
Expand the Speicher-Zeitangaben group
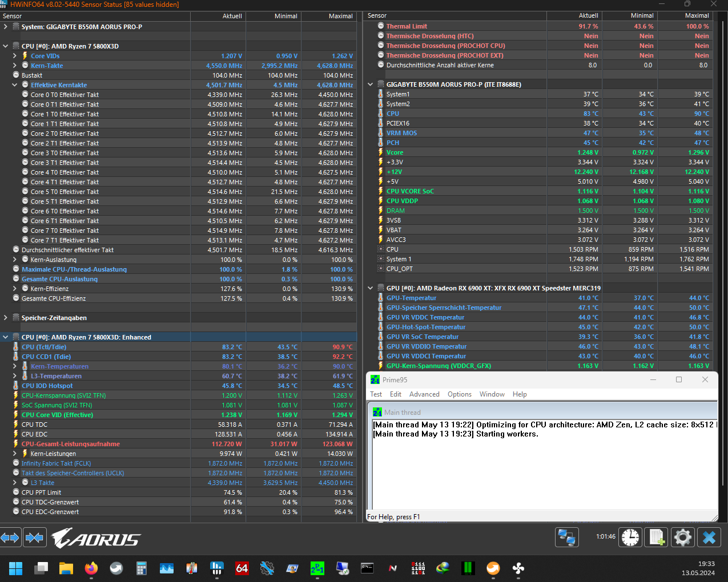pos(6,318)
